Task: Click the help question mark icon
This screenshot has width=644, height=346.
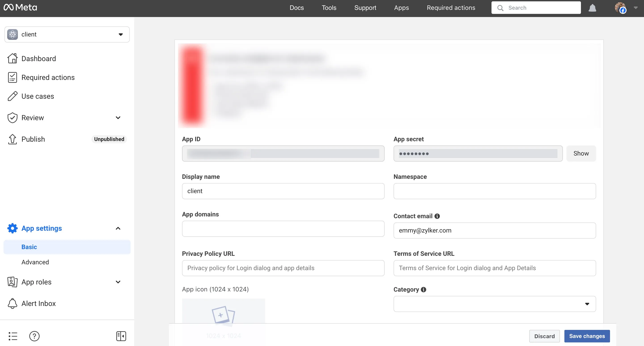Action: tap(34, 336)
